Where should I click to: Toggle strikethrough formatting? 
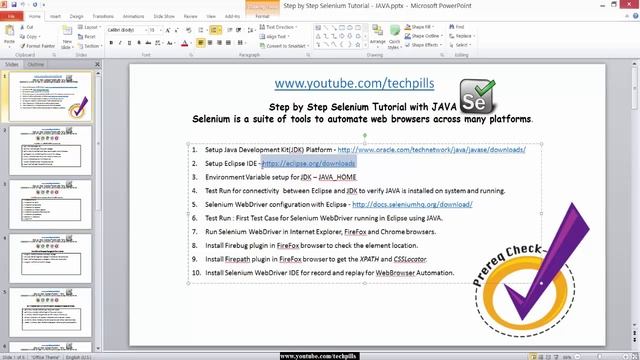pyautogui.click(x=148, y=42)
